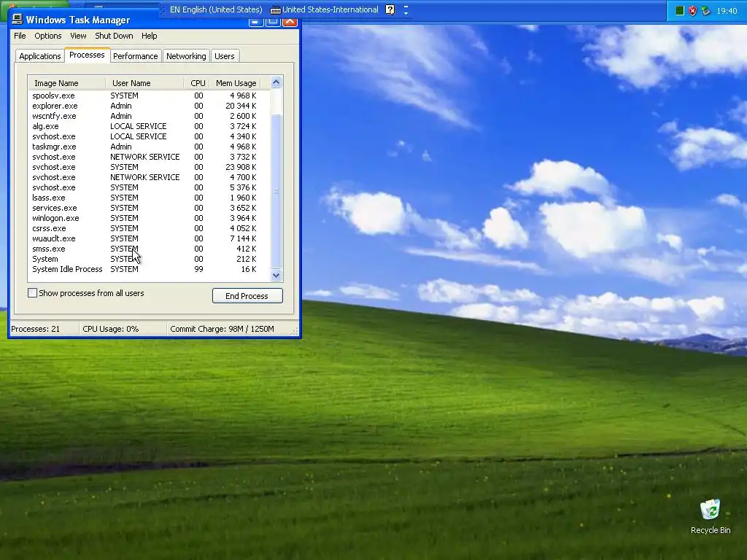Open the Help menu
747x560 pixels.
[149, 36]
